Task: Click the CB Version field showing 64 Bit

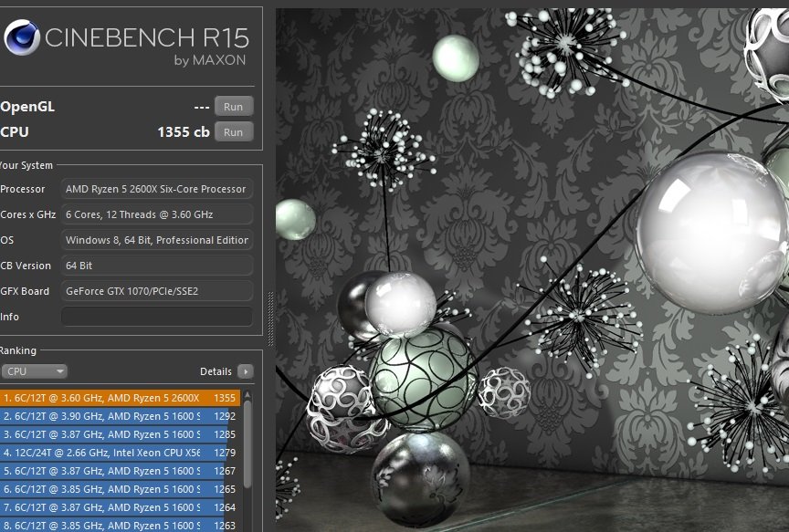Action: pos(157,266)
